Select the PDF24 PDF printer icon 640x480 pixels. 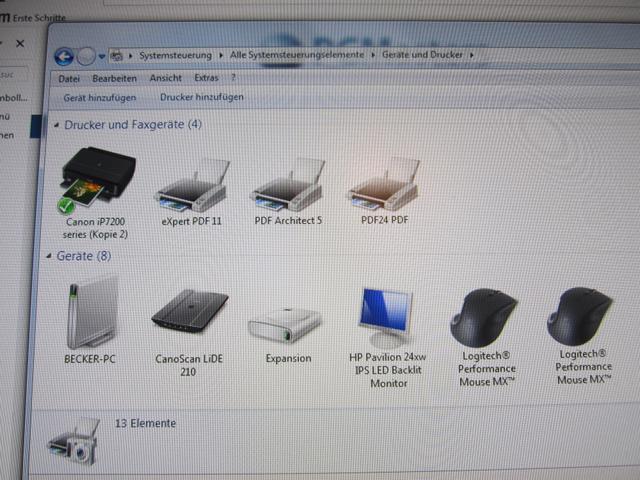tap(384, 184)
